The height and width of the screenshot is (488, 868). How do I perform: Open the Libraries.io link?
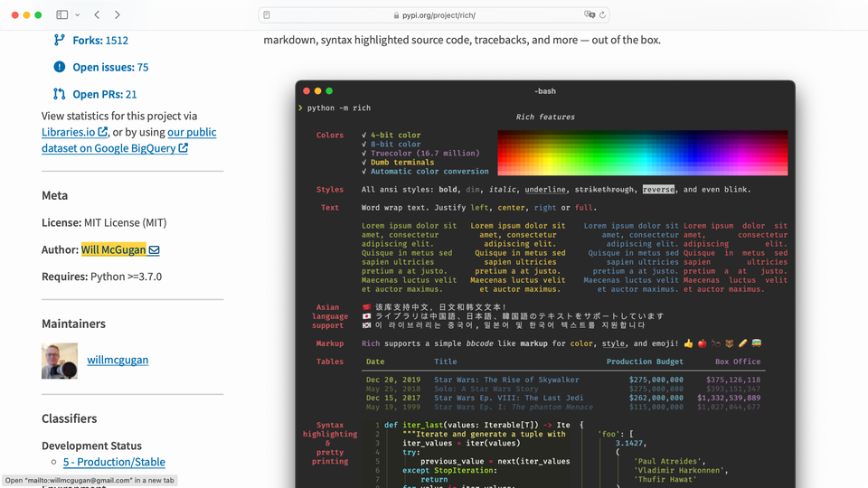pos(69,132)
